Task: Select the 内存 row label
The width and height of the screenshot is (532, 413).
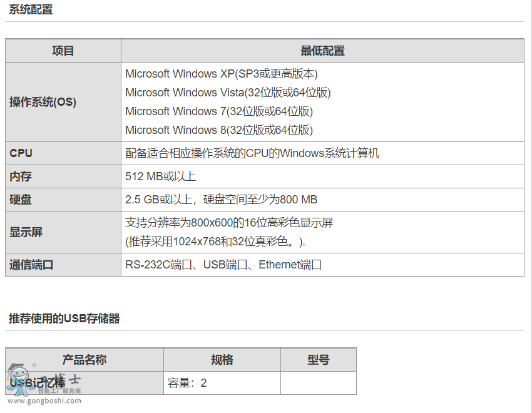Action: pyautogui.click(x=21, y=176)
